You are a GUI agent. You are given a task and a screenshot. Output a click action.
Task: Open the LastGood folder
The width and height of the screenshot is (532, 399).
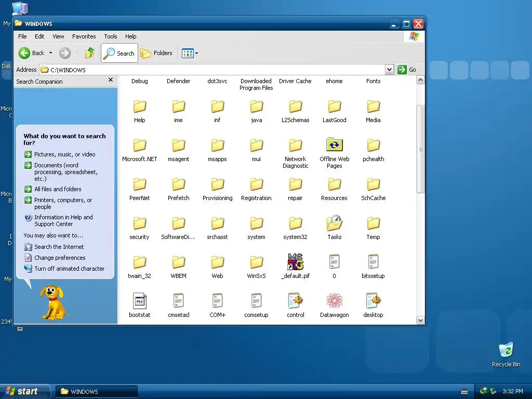[x=334, y=107]
